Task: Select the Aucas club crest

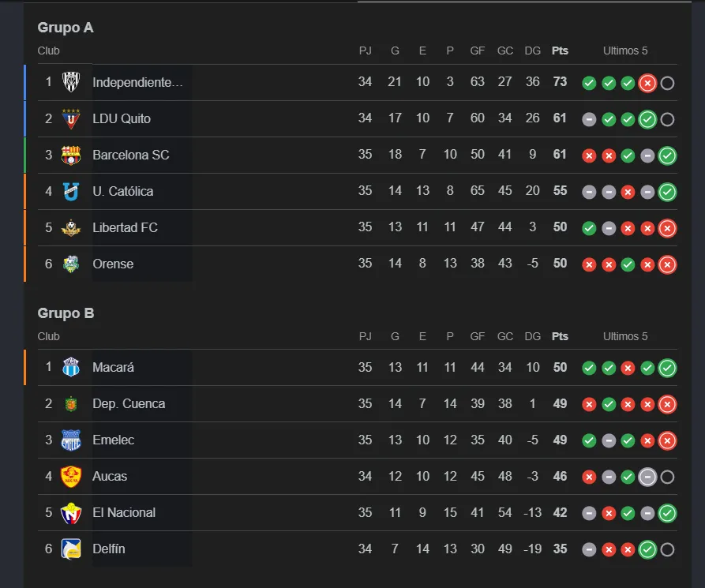Action: click(71, 476)
